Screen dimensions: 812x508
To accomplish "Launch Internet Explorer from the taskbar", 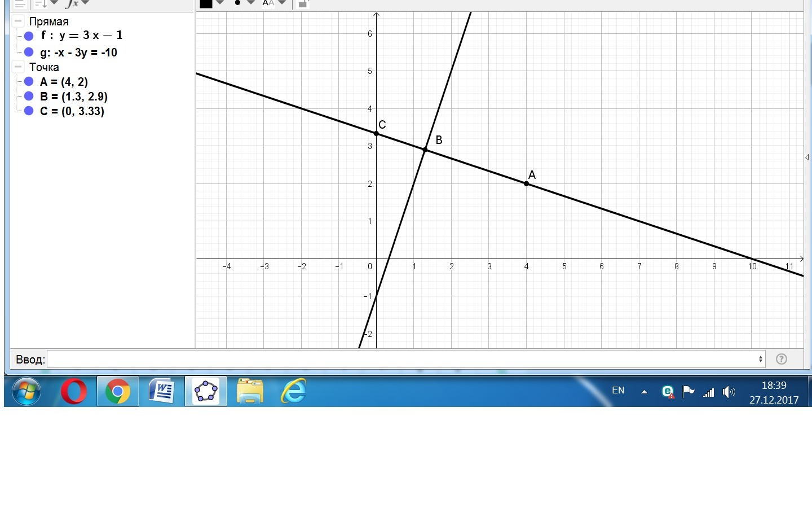I will point(294,391).
